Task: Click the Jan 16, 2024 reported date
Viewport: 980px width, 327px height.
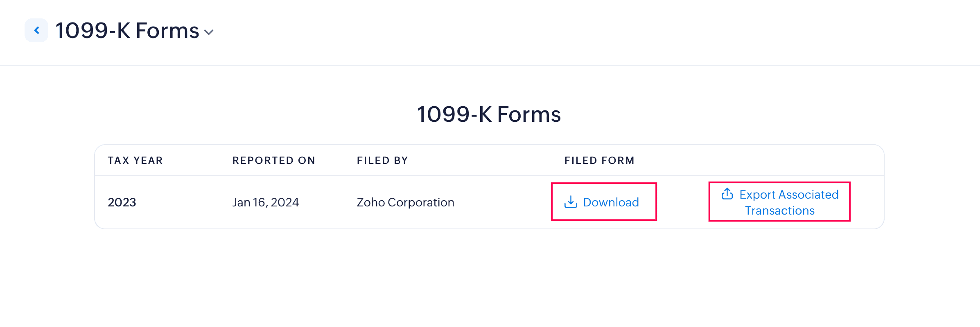Action: coord(266,202)
